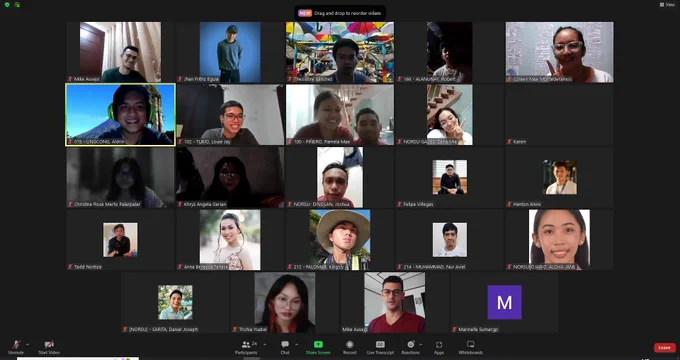
Task: Click Tedd Noriza's profile picture
Action: pos(120,239)
